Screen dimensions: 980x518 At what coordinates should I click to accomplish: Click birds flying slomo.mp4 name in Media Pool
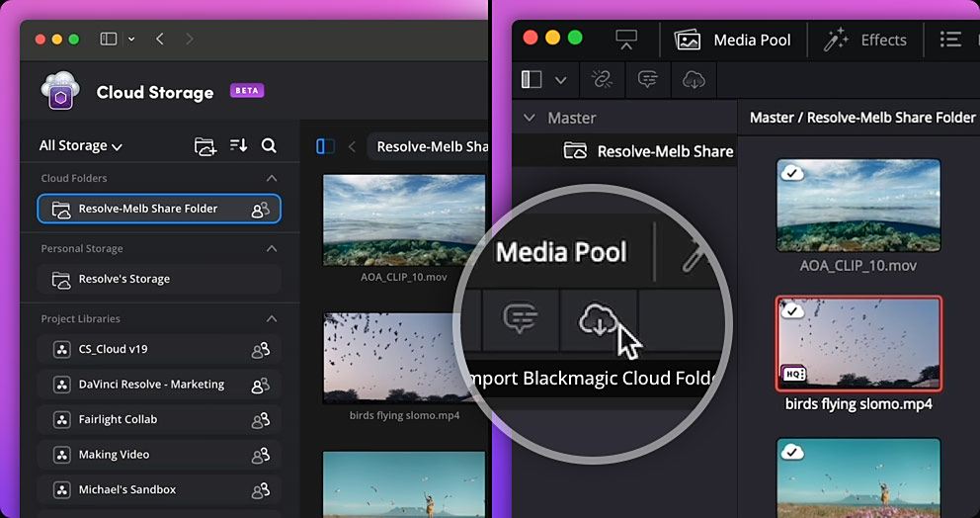click(858, 404)
